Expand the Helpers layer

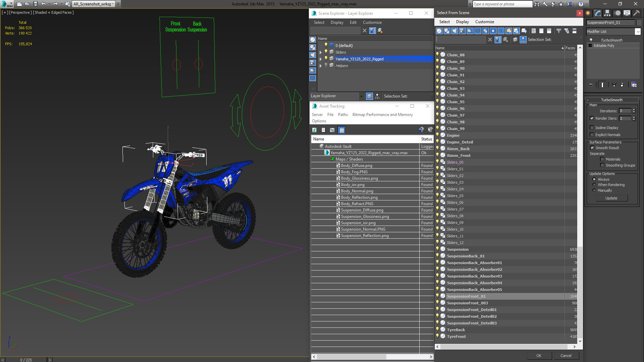(x=321, y=66)
